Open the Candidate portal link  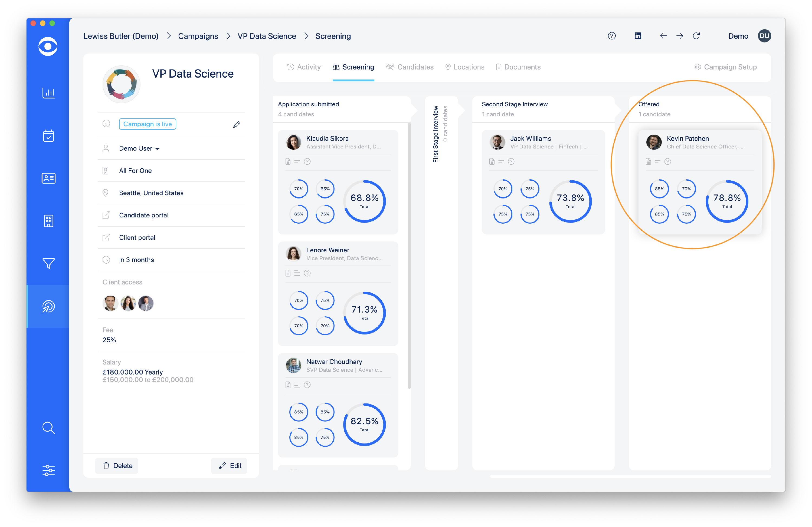pos(144,215)
